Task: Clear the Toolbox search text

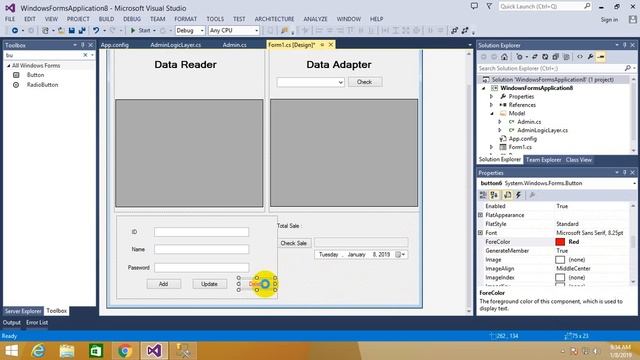Action: [x=85, y=55]
